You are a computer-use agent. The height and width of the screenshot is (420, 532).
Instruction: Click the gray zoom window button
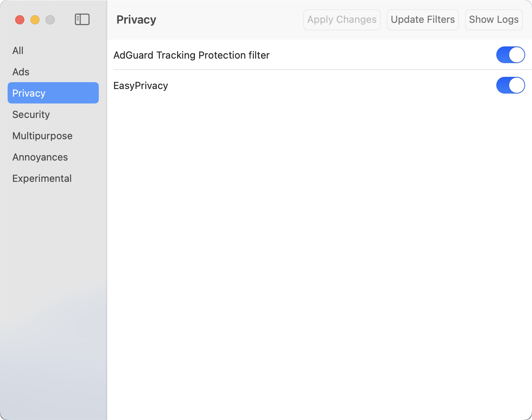pyautogui.click(x=50, y=20)
